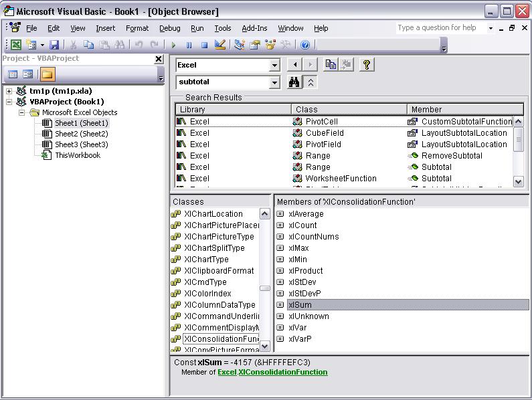Screen dimensions: 532x400
Task: Click the Redo toolbar icon
Action: click(155, 44)
